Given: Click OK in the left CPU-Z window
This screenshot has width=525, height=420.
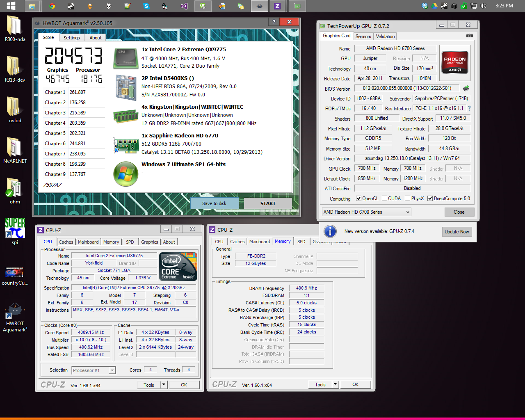Looking at the screenshot, I should click(184, 385).
